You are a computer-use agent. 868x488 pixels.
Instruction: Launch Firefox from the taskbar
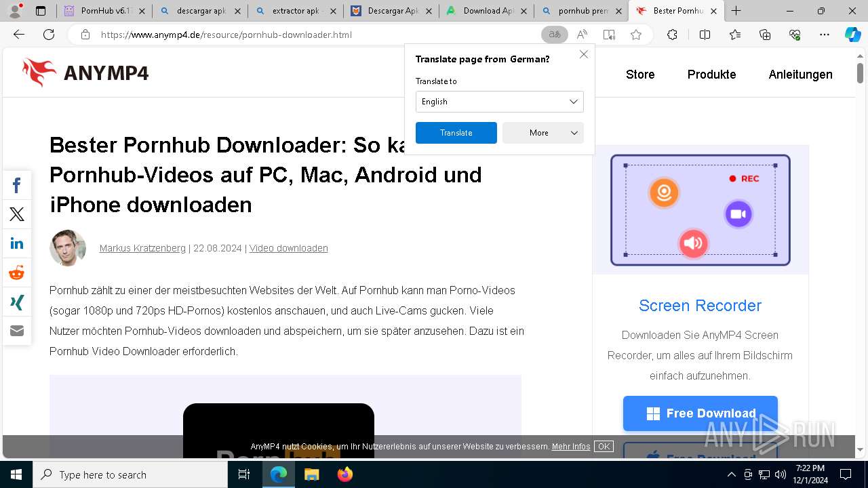pos(344,474)
